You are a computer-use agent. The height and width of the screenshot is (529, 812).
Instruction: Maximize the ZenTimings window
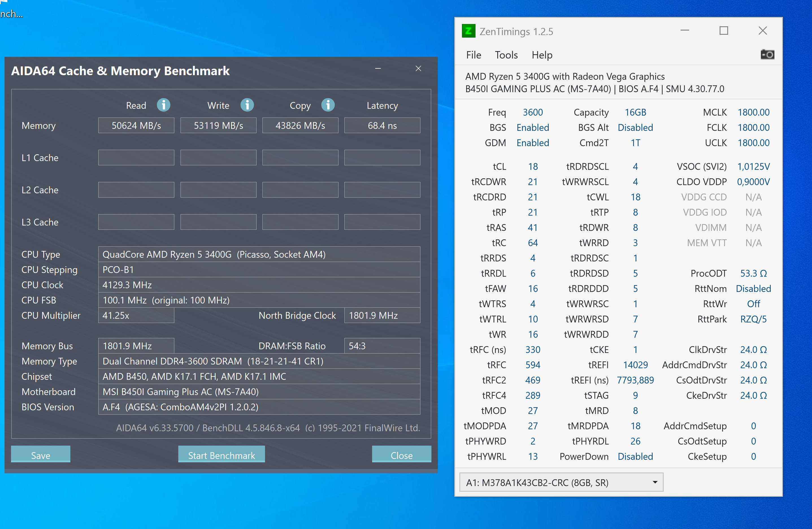[724, 31]
